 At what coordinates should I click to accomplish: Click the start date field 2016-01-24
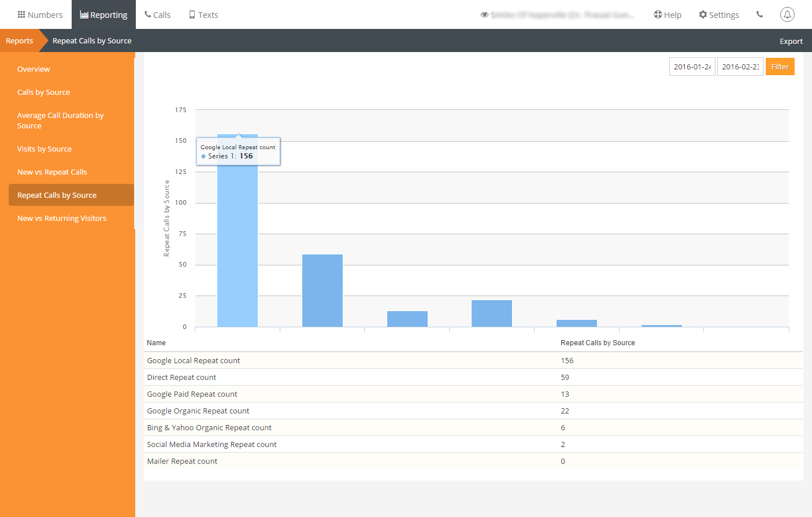click(692, 67)
